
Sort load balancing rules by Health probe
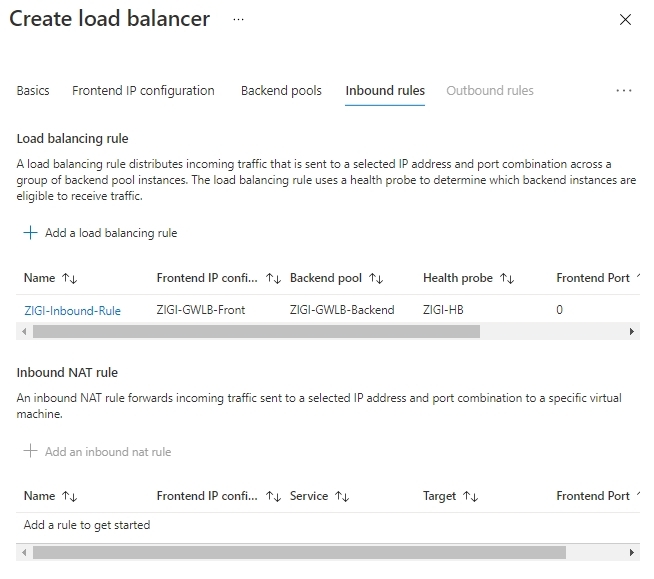tap(468, 278)
